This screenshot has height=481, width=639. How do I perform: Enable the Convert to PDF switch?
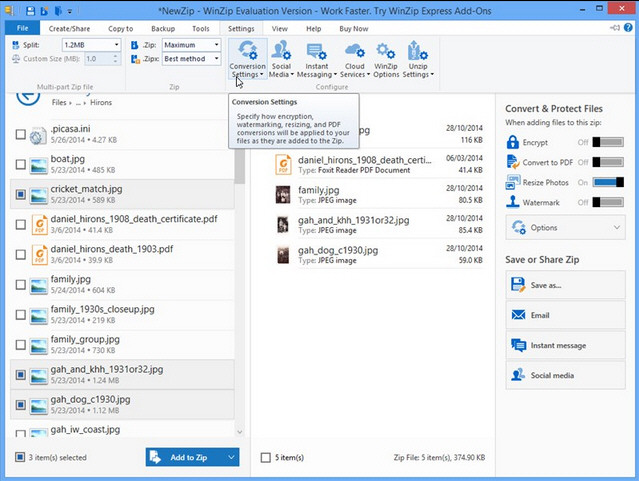coord(608,162)
